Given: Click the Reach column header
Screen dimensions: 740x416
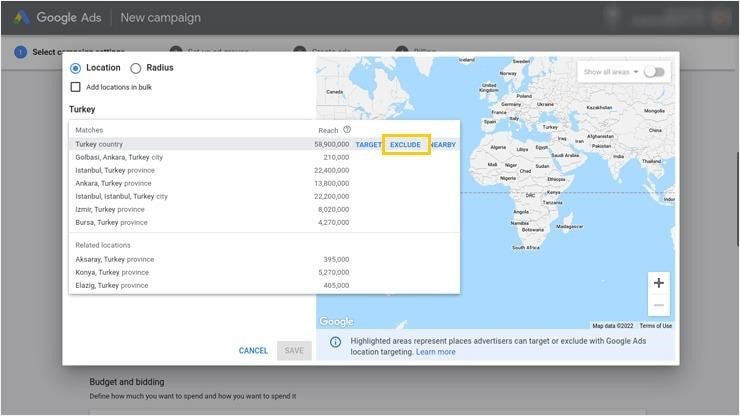Looking at the screenshot, I should (328, 130).
